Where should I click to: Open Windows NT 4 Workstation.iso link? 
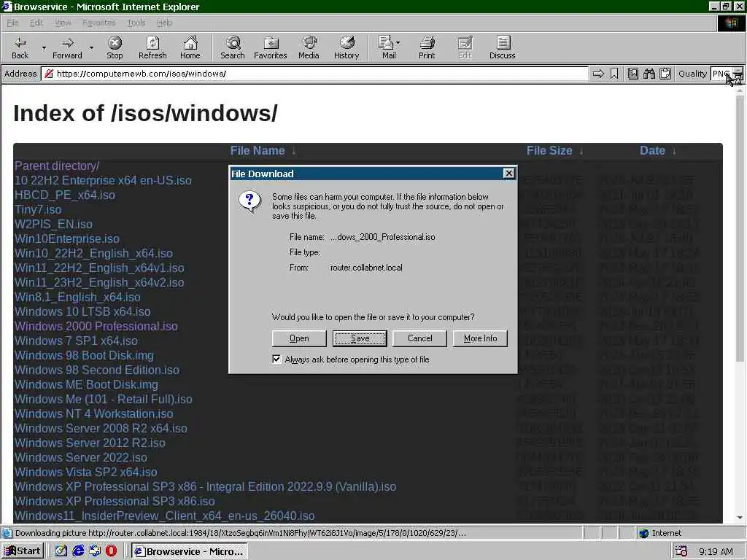tap(94, 414)
